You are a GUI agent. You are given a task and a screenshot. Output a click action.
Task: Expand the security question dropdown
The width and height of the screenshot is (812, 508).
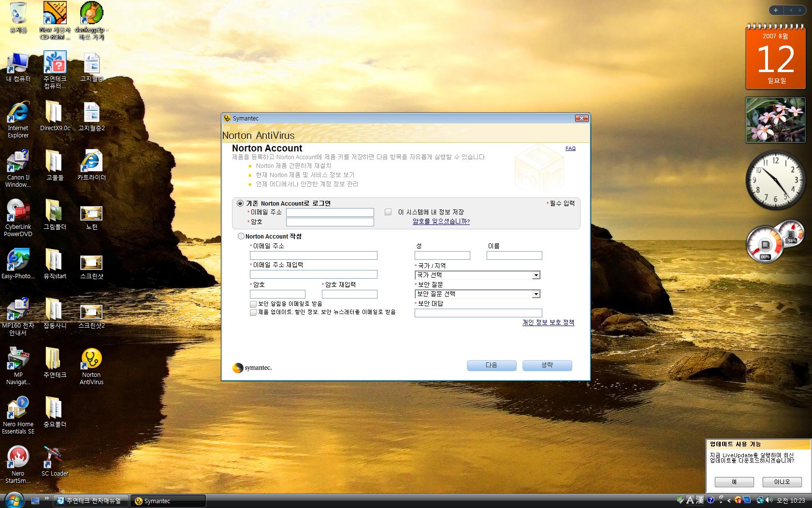coord(536,294)
